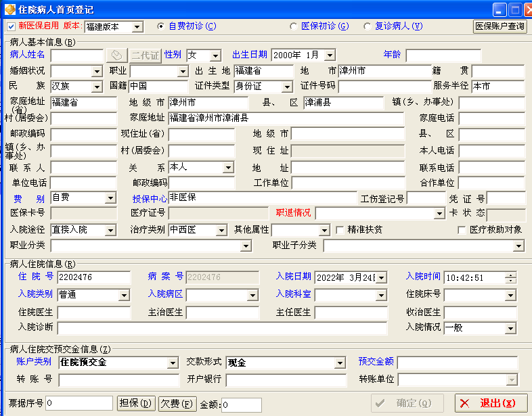Expand the 费别 dropdown showing 自费
The image size is (532, 416).
pyautogui.click(x=110, y=198)
